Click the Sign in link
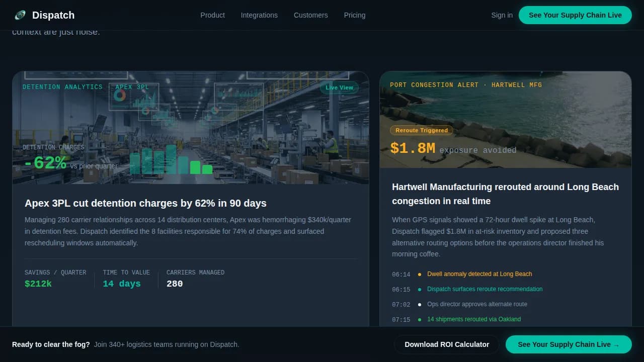The width and height of the screenshot is (644, 362). tap(502, 15)
